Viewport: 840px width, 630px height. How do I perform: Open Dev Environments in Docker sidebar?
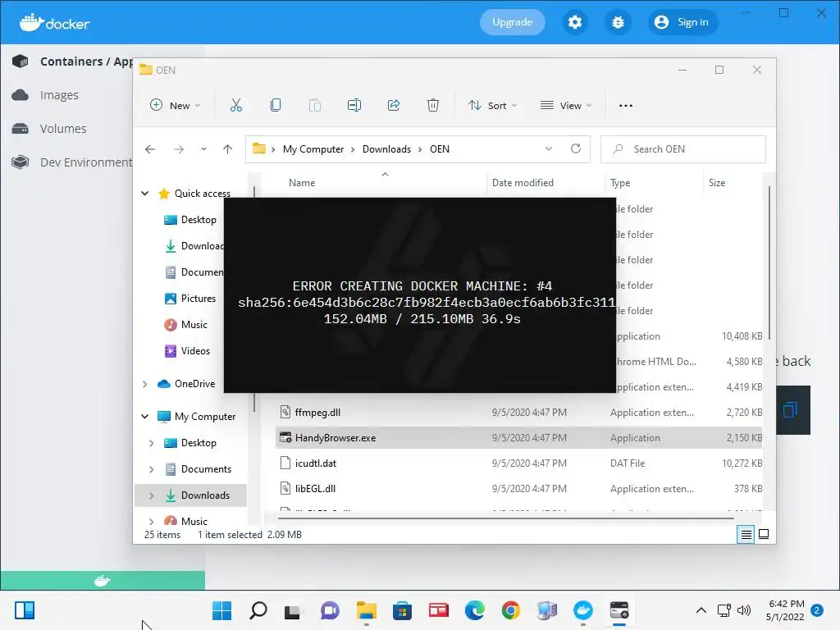(x=72, y=162)
